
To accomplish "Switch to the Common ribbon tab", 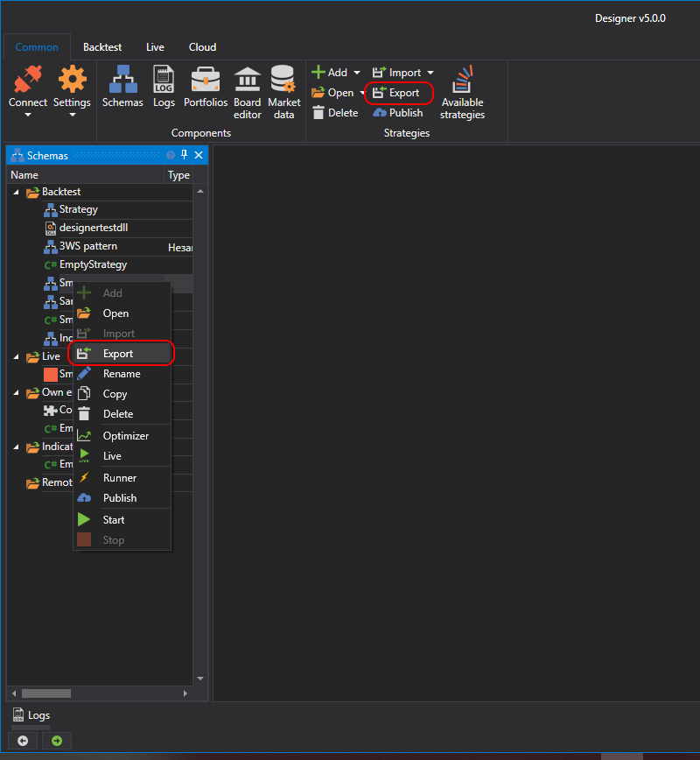I will 37,47.
